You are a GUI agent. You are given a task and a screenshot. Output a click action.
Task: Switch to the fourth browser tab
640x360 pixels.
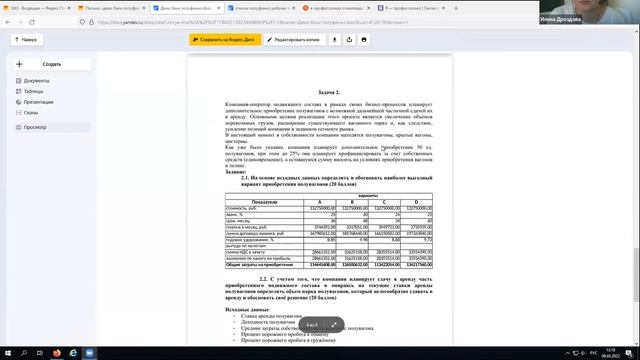[x=261, y=8]
